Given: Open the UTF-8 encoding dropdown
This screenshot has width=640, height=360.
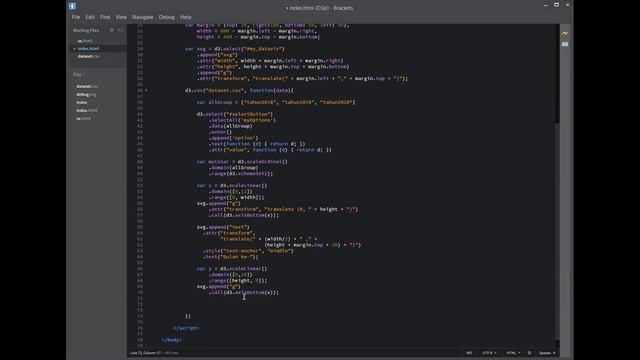Looking at the screenshot, I should point(489,353).
